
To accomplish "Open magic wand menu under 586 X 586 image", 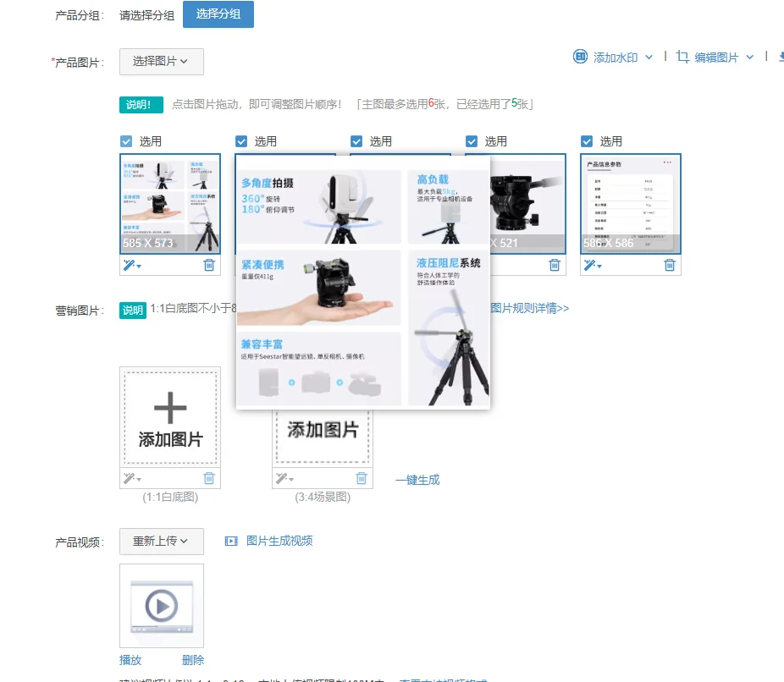I will tap(593, 266).
